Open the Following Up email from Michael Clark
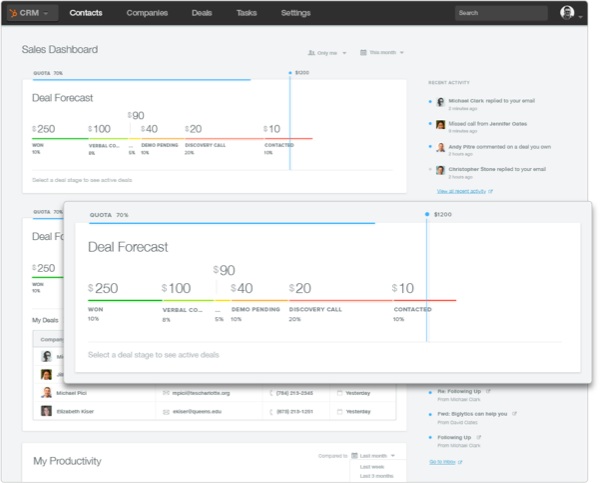 [454, 437]
